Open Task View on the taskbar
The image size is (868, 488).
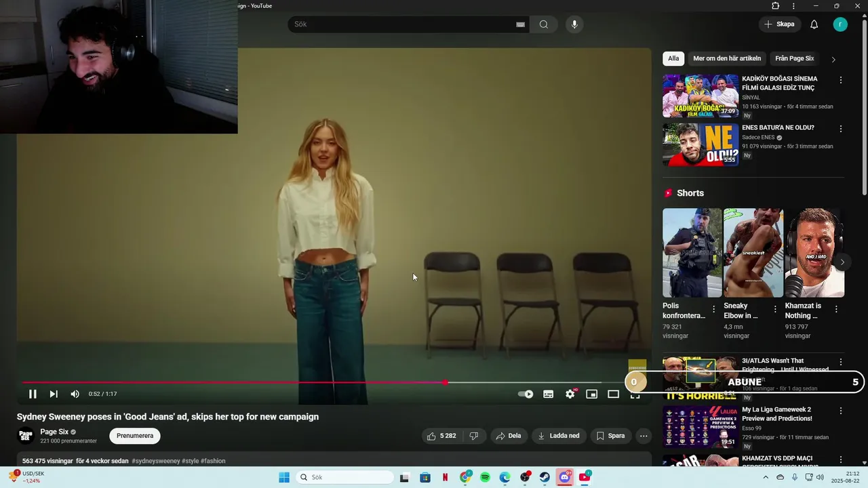coord(404,477)
